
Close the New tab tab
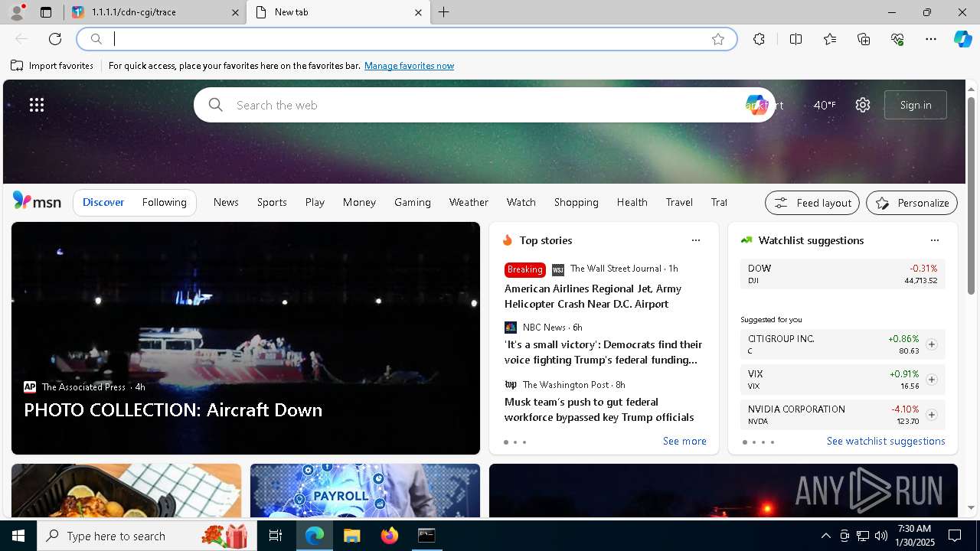click(x=418, y=12)
